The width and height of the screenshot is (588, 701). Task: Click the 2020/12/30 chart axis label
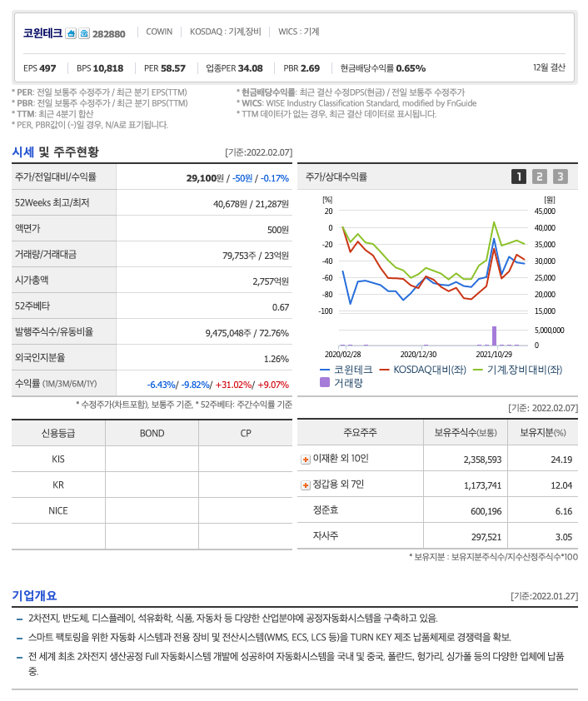(x=418, y=355)
